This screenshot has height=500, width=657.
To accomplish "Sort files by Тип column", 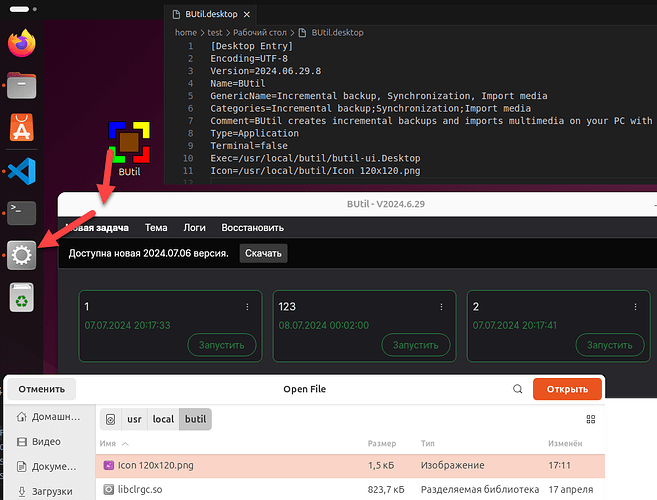I will (427, 443).
